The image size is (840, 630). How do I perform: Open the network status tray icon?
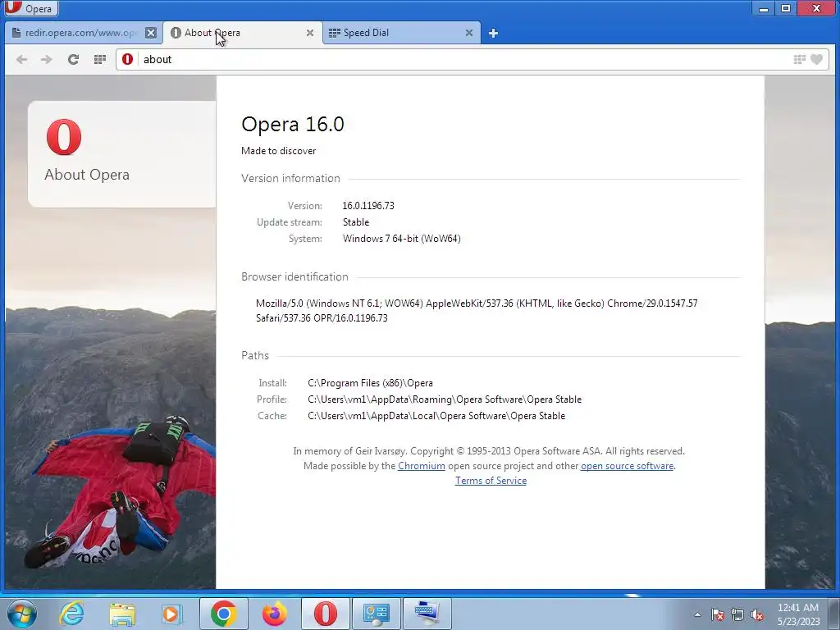click(737, 614)
